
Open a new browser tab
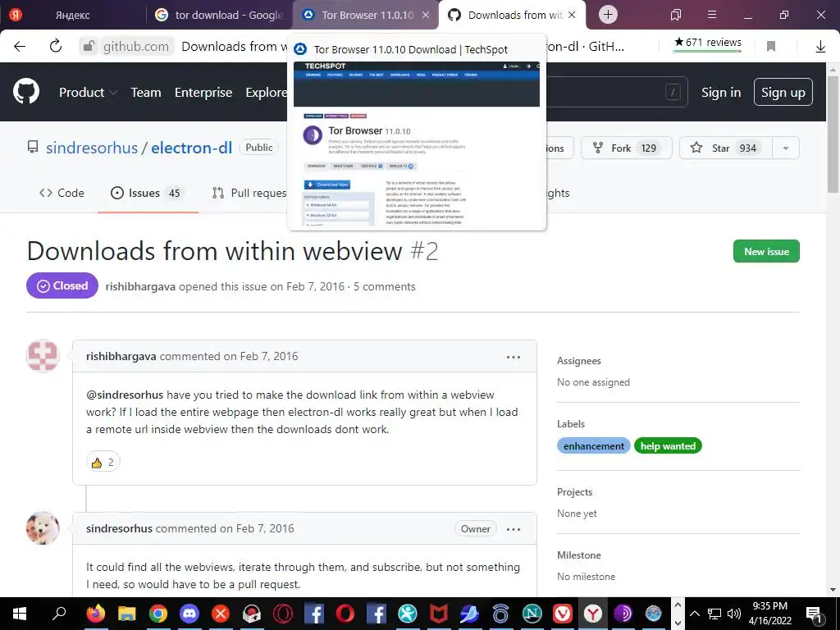pyautogui.click(x=608, y=15)
